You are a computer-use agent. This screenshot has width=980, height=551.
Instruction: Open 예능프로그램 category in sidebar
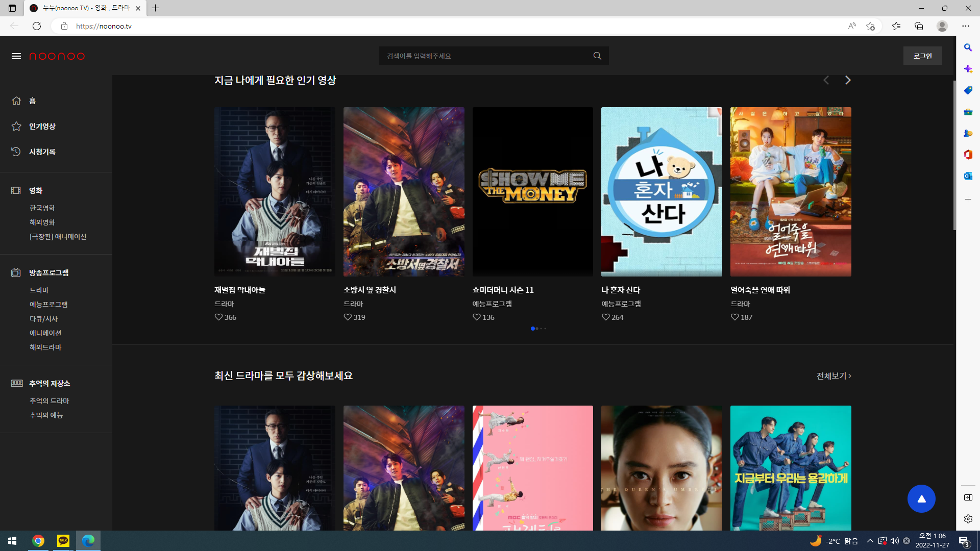(48, 305)
